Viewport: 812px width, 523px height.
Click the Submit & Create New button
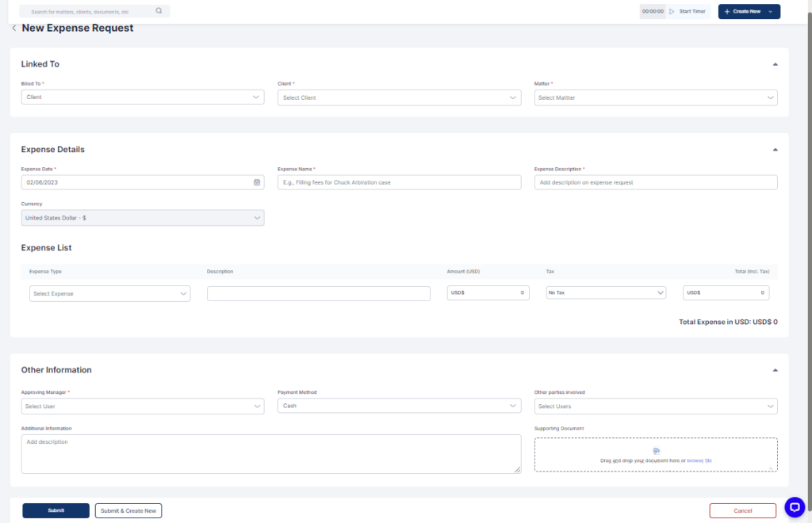pyautogui.click(x=128, y=510)
